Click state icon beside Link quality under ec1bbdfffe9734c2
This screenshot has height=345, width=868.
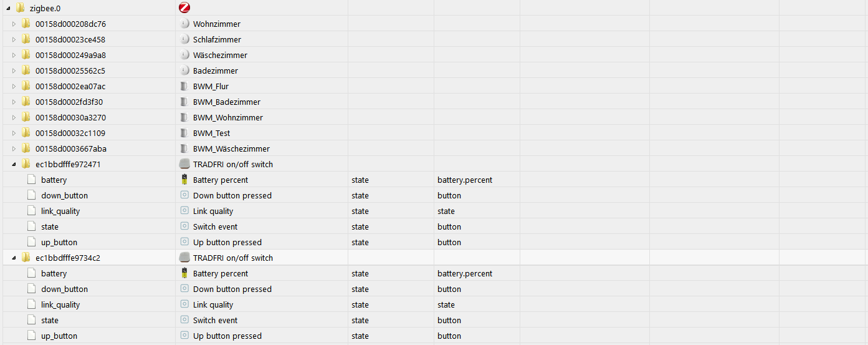tap(184, 304)
